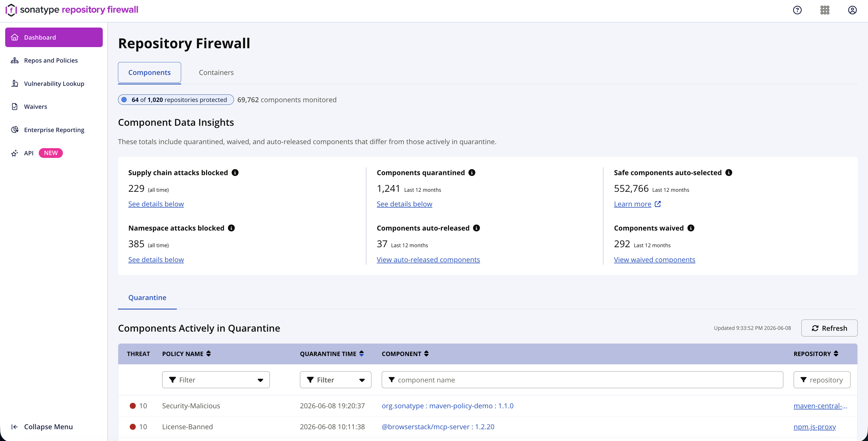
Task: Click the red threat dot for Security-Malicious
Action: 133,406
